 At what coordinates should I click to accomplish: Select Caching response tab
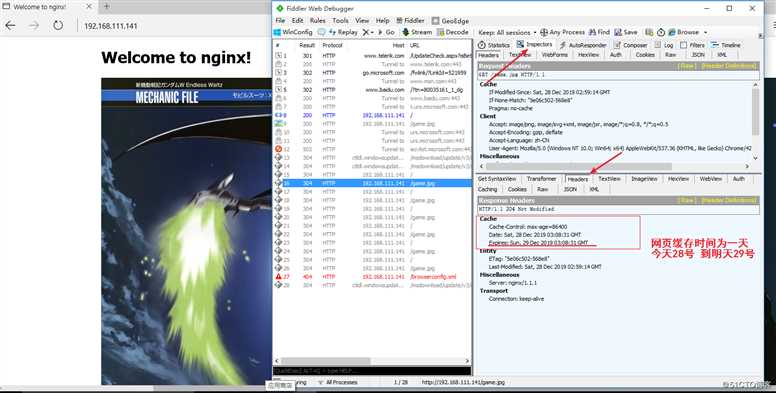(487, 189)
